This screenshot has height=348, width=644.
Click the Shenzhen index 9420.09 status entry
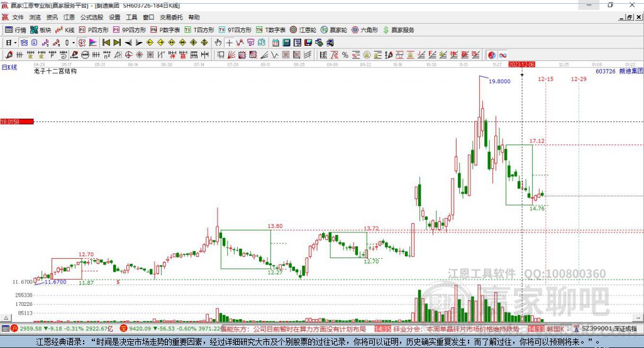pyautogui.click(x=170, y=329)
